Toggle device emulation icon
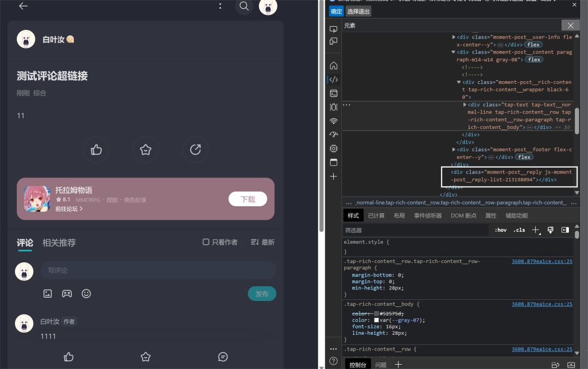 333,41
